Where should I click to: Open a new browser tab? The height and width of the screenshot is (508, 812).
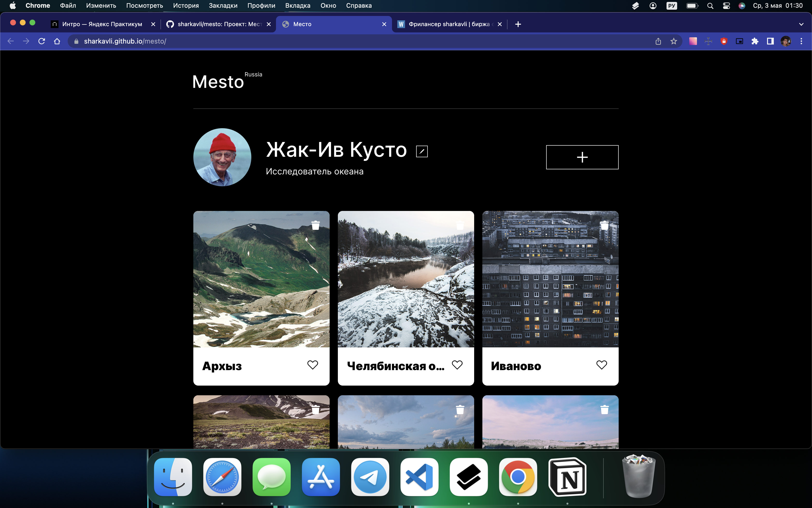(x=518, y=24)
